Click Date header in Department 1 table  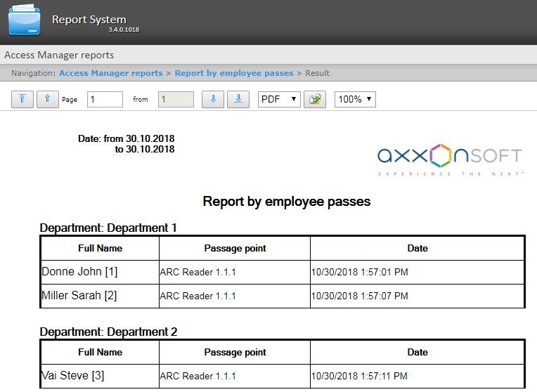click(418, 248)
